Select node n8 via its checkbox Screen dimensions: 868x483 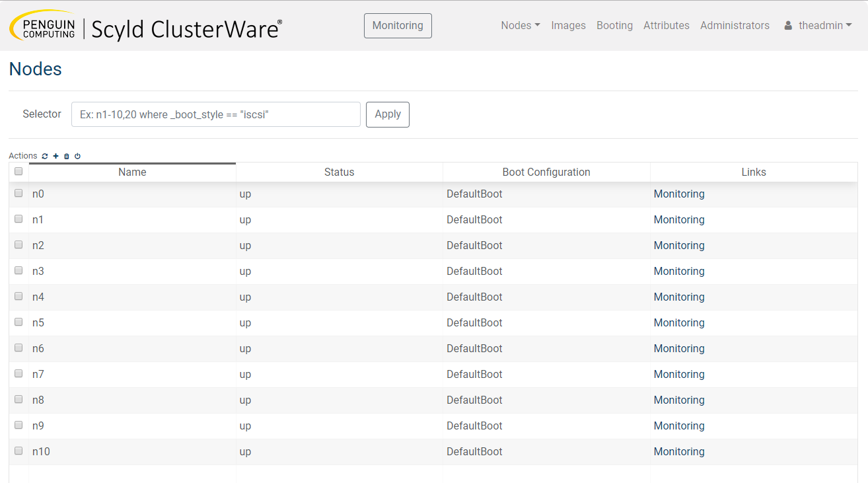point(18,399)
